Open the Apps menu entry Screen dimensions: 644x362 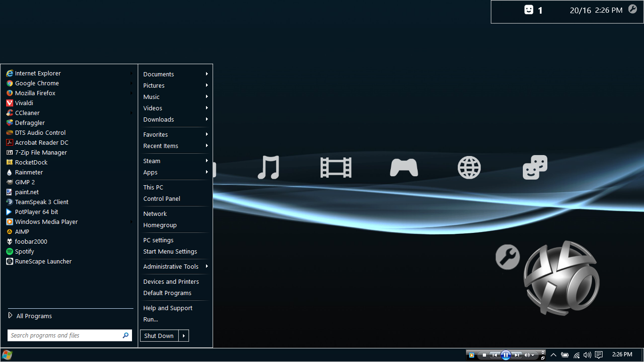pos(175,172)
